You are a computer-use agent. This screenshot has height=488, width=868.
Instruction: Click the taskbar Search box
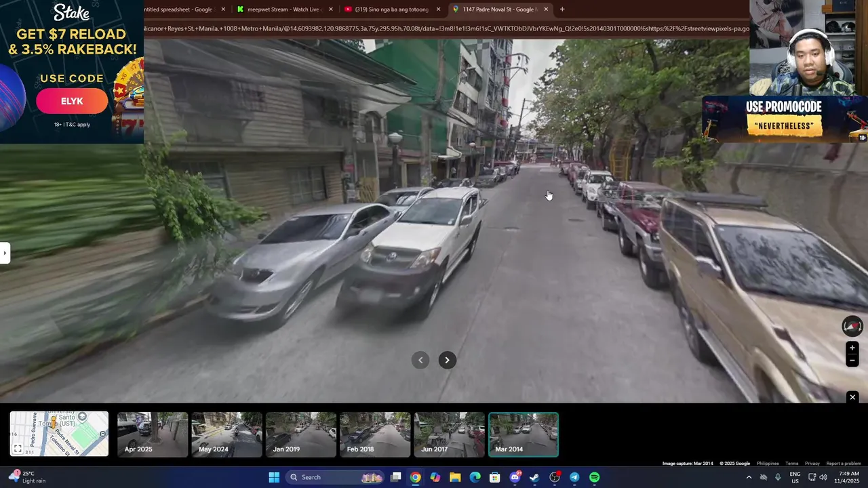point(334,477)
